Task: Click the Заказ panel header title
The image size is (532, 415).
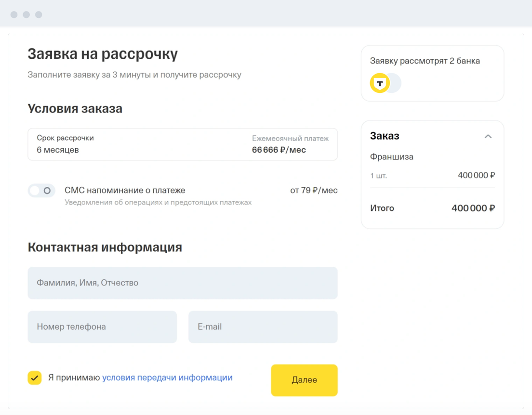Action: point(385,136)
